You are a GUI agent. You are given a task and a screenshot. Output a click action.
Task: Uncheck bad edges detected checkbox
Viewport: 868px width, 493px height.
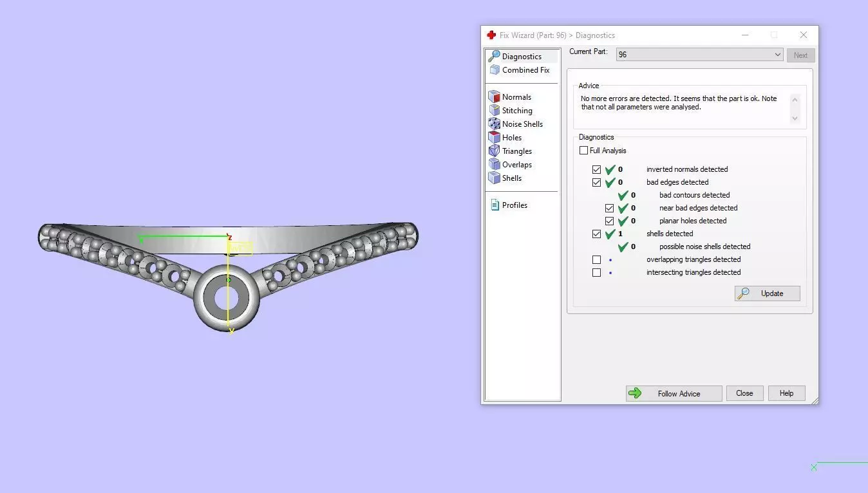pos(596,182)
